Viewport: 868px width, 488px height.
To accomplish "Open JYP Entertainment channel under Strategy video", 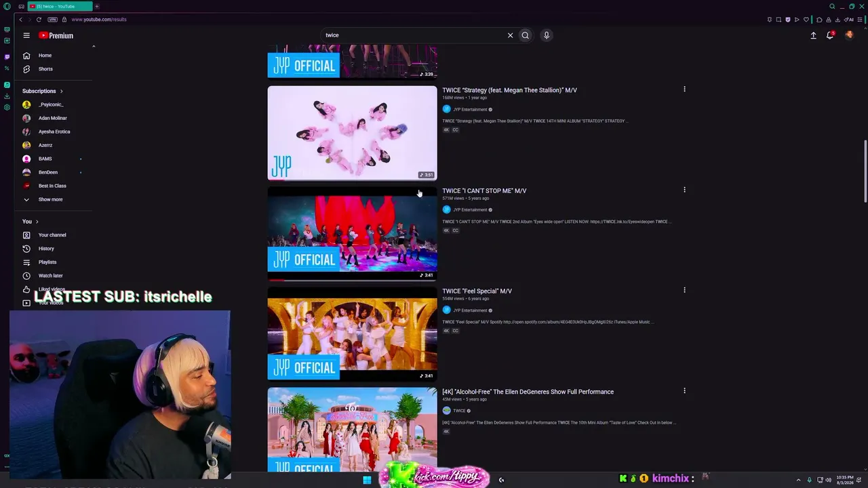I will [470, 109].
